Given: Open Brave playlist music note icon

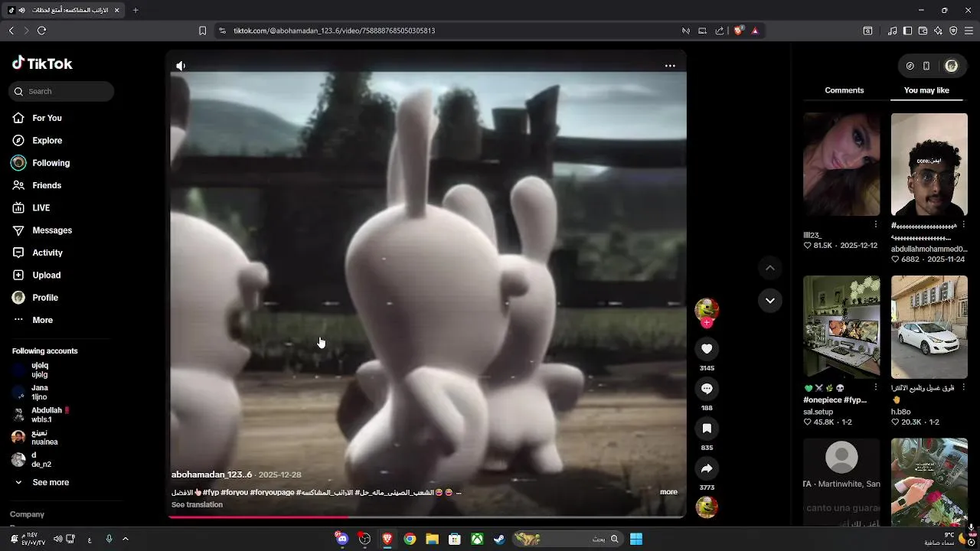Looking at the screenshot, I should point(892,31).
